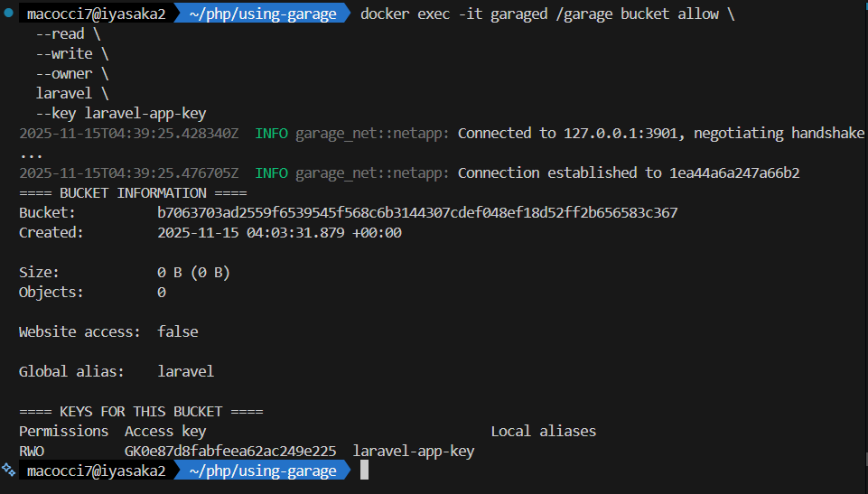Click the --owner flag in the command

click(x=63, y=74)
